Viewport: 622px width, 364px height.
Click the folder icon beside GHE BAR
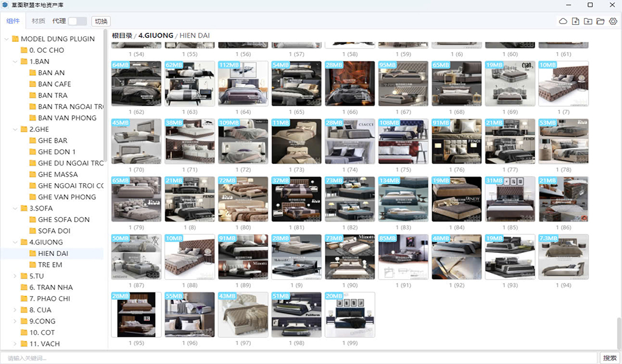coord(33,141)
